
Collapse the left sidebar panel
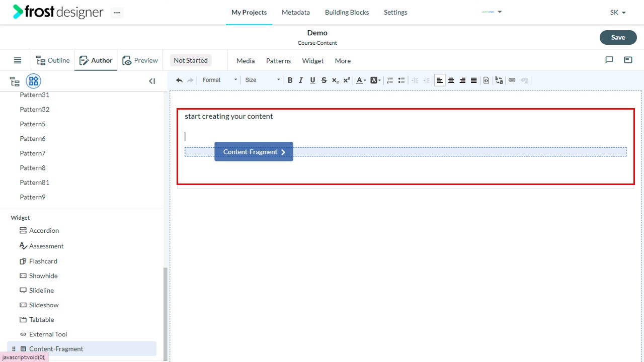(x=152, y=81)
